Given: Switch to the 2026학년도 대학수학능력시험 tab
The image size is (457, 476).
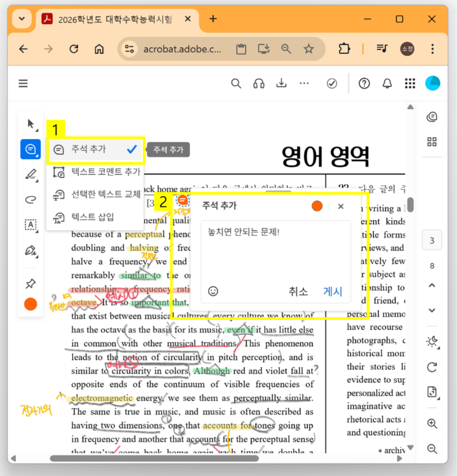Looking at the screenshot, I should click(116, 20).
